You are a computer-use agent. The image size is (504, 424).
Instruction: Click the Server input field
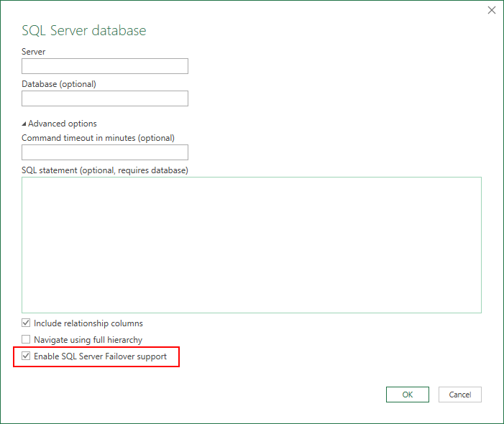coord(105,66)
